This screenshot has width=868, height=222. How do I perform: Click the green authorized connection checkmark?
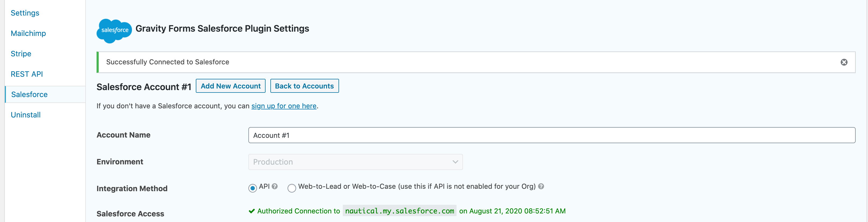point(251,211)
